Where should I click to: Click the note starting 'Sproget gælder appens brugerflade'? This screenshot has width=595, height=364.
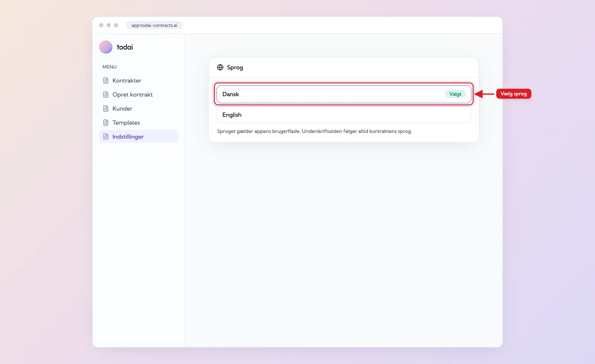click(314, 131)
